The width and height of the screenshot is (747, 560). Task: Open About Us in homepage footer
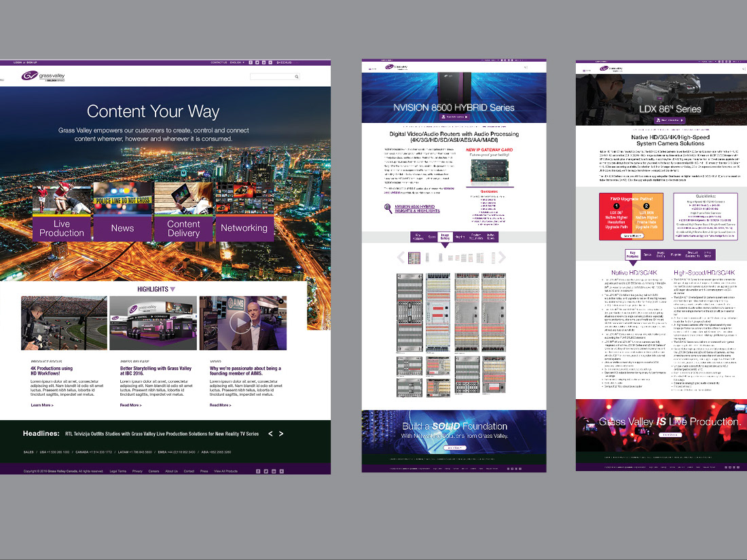(x=172, y=471)
